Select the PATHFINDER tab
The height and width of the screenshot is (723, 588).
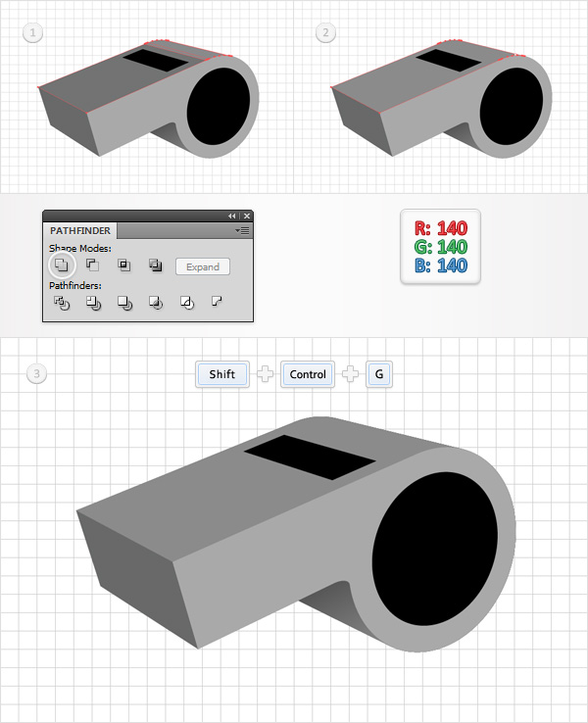tap(80, 230)
